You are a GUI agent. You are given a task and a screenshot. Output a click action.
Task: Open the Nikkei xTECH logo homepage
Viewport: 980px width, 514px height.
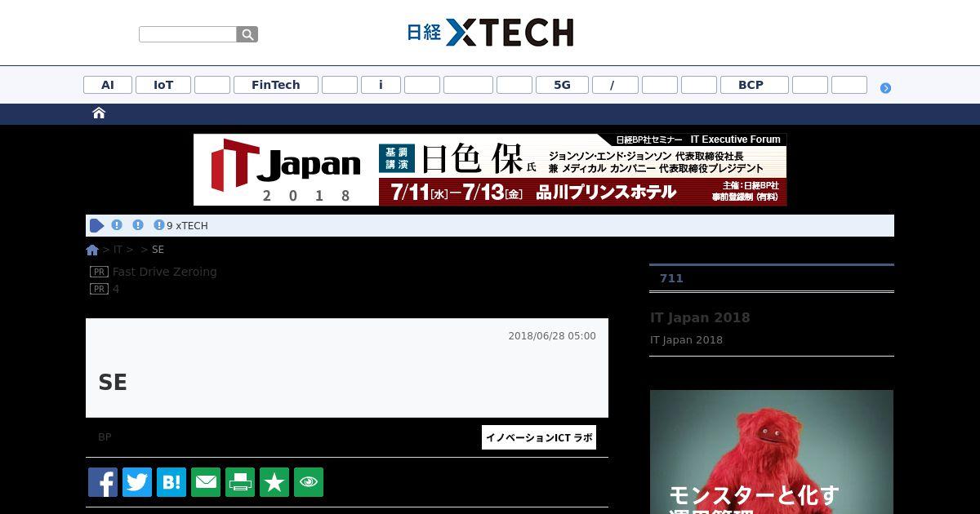point(490,33)
